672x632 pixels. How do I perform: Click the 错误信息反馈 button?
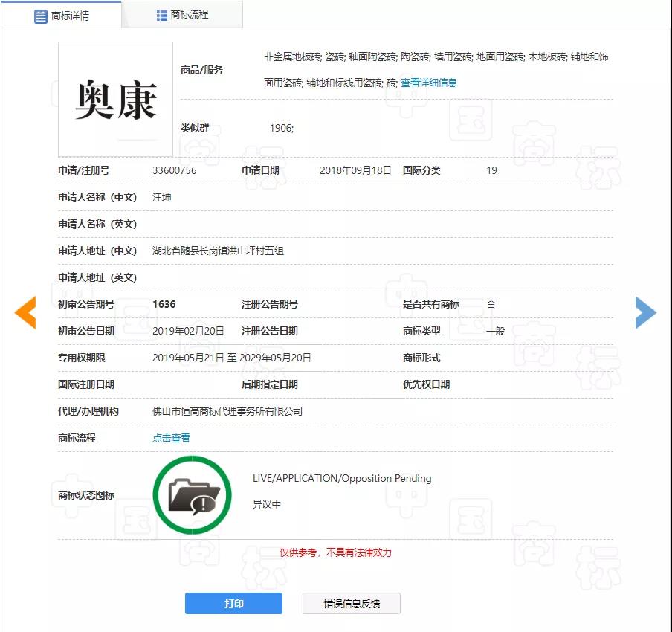point(351,603)
